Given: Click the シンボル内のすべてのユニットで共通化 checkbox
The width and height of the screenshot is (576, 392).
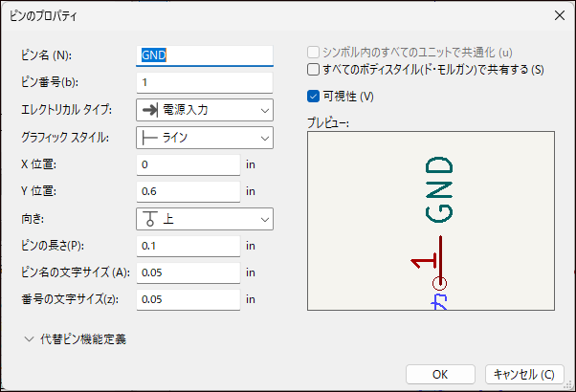Looking at the screenshot, I should coord(313,54).
